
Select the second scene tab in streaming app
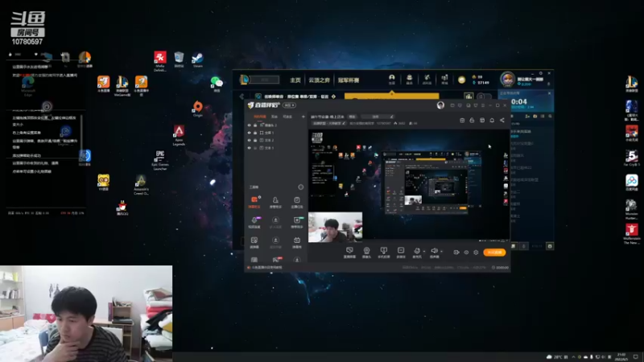click(x=275, y=117)
